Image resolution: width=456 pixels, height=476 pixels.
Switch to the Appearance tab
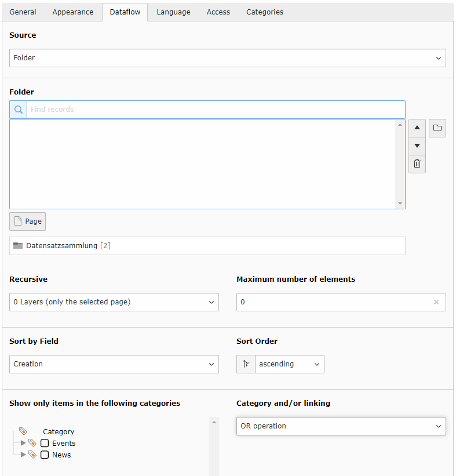72,12
